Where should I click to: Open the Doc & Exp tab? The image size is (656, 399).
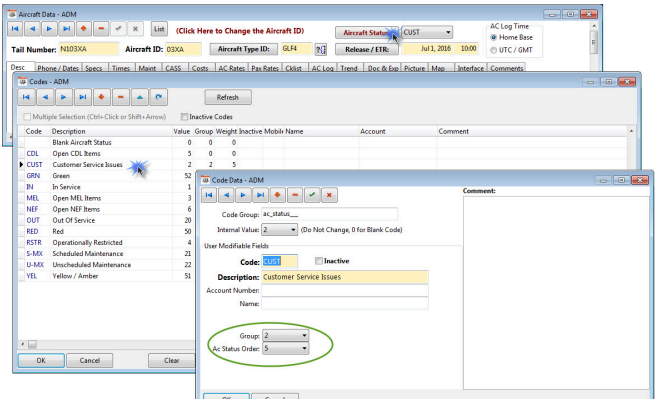click(x=383, y=68)
